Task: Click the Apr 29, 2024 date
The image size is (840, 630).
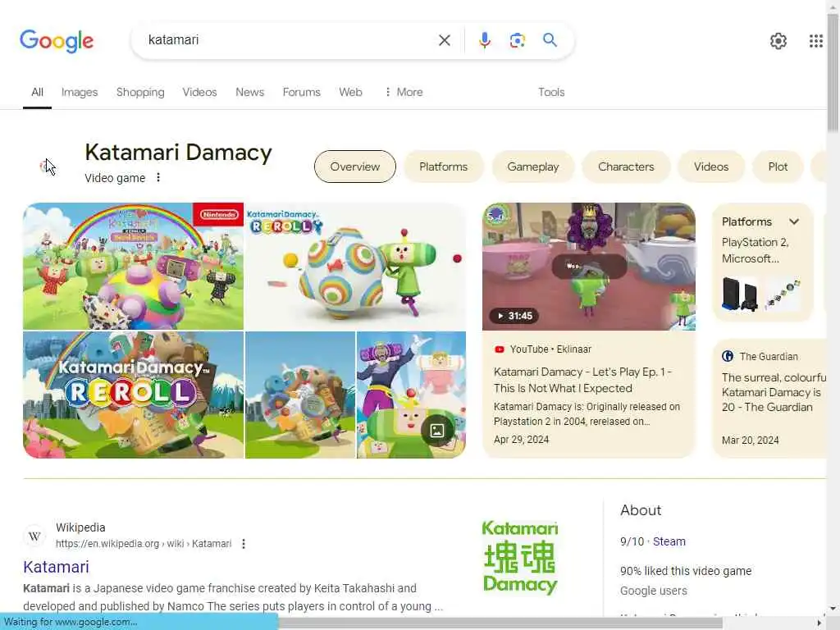Action: (x=521, y=440)
